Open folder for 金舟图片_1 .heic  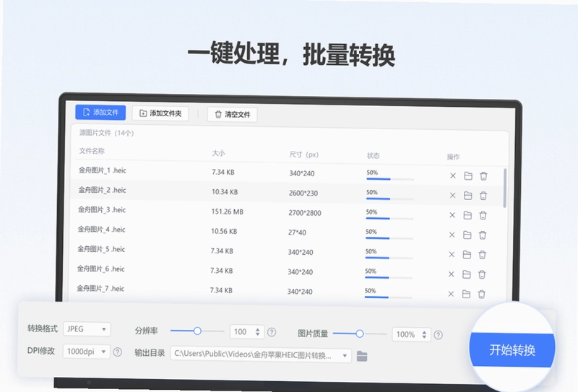tap(468, 175)
